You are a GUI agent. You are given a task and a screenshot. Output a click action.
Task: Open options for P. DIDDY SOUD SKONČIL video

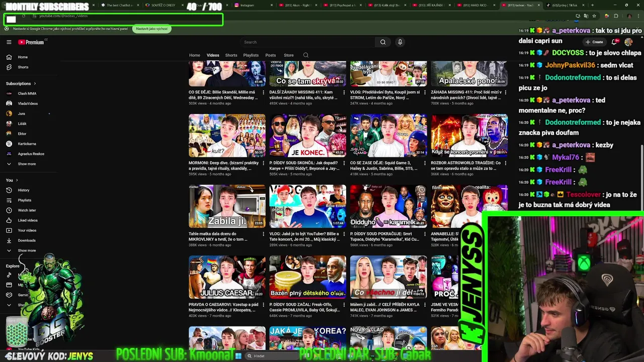[344, 163]
